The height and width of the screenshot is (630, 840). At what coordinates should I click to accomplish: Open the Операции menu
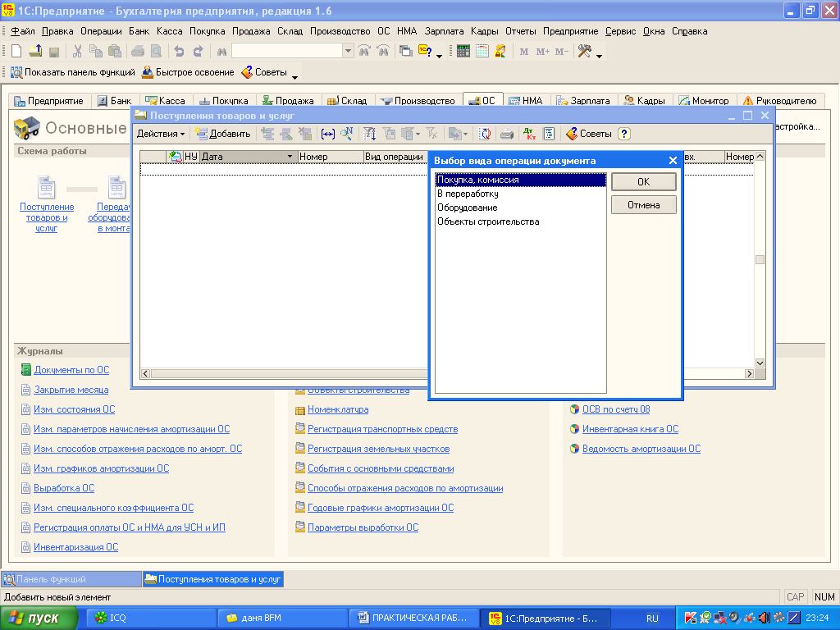[101, 31]
